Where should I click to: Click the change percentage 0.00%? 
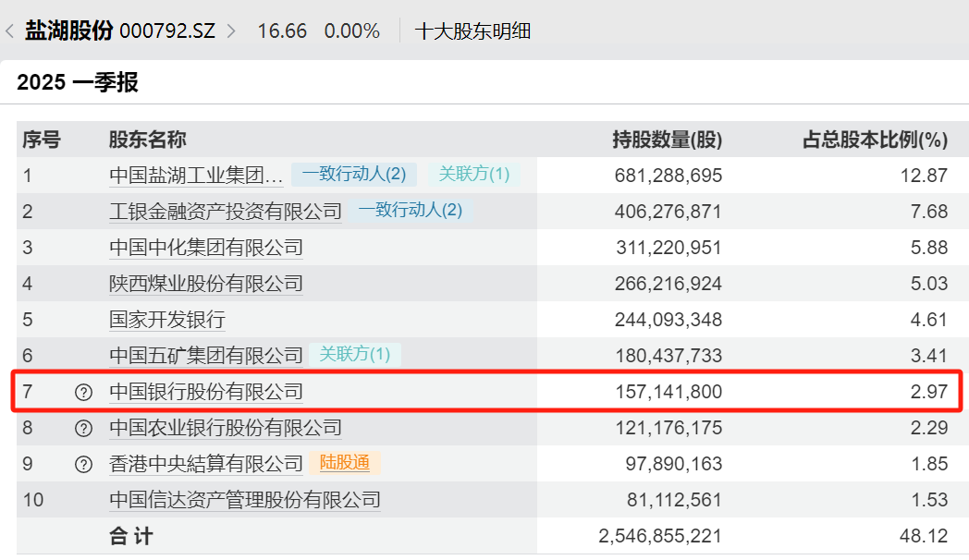coord(351,30)
